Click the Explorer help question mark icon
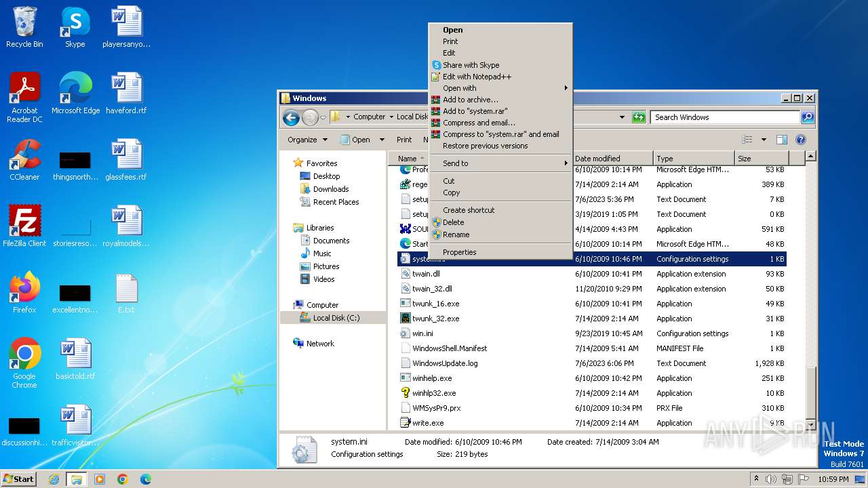The width and height of the screenshot is (868, 488). [800, 140]
